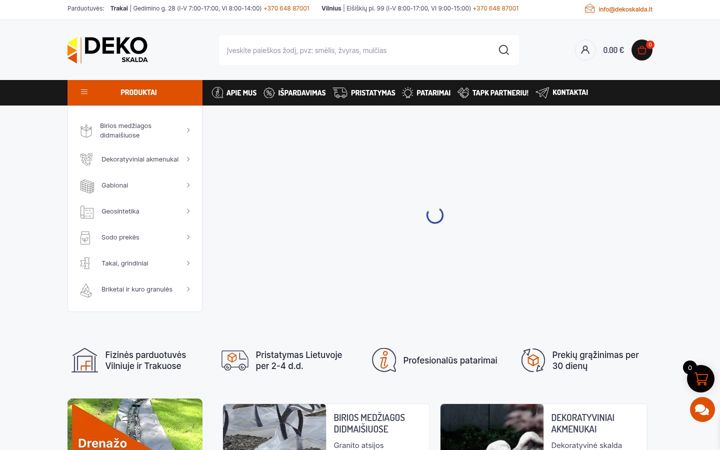Expand the Takai, grindiniai chevron
The height and width of the screenshot is (450, 720).
click(x=188, y=263)
